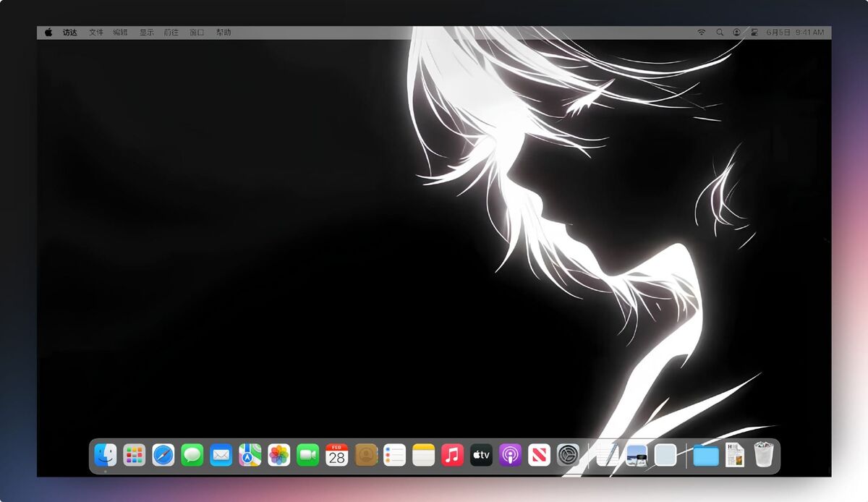
Task: Open the Messages app
Action: [x=192, y=455]
